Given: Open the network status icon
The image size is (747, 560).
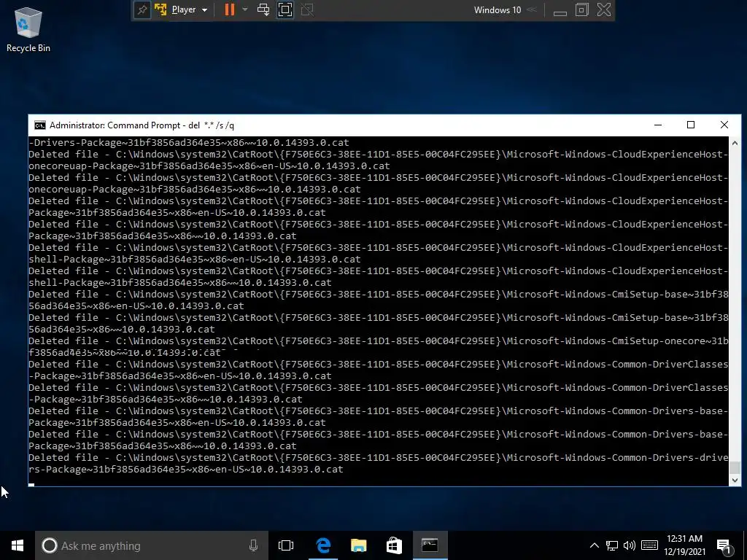Looking at the screenshot, I should (x=612, y=545).
